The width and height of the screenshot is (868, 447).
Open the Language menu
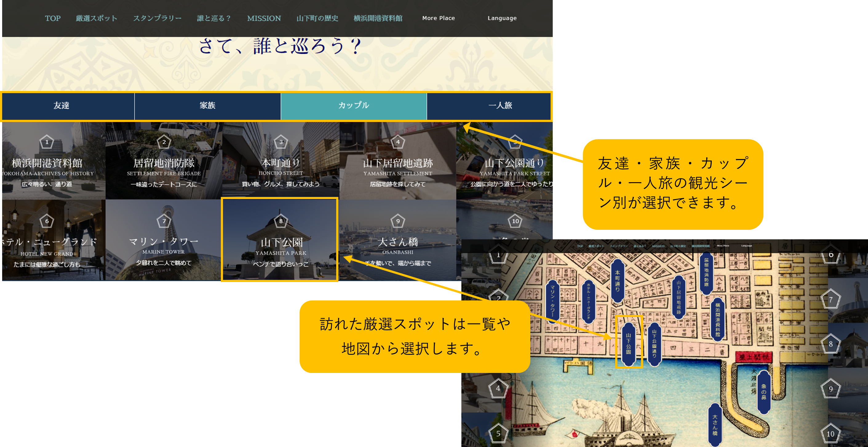[x=502, y=18]
